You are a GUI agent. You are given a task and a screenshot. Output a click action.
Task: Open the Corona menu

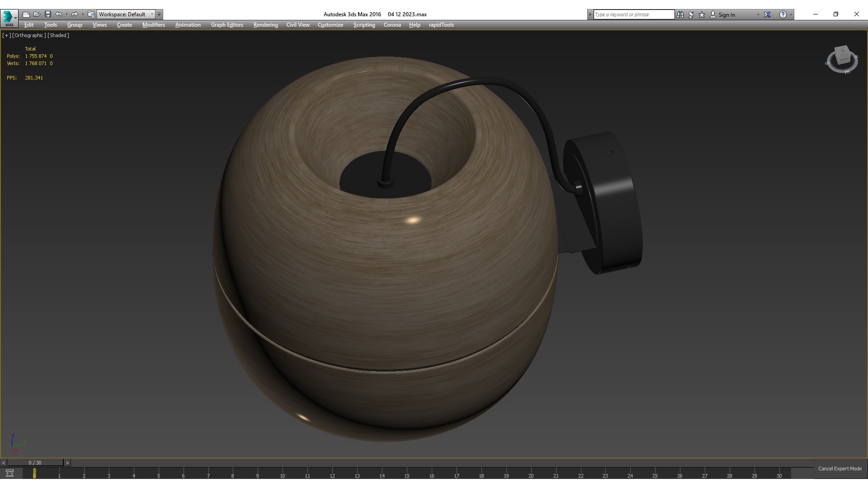[392, 25]
